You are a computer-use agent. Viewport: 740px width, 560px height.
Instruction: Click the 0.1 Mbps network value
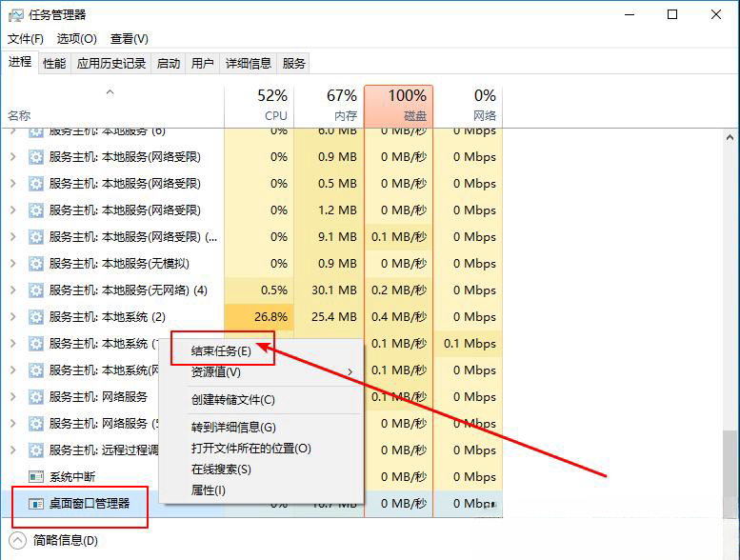[470, 344]
